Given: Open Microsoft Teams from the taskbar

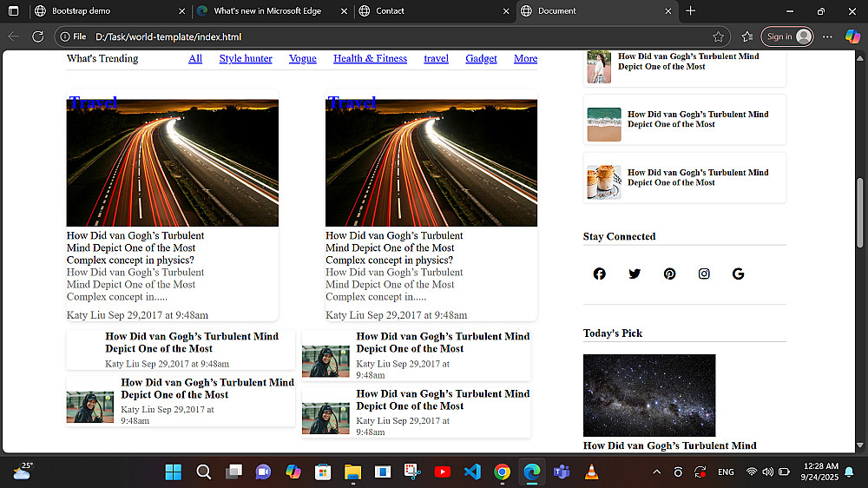Looking at the screenshot, I should point(562,472).
